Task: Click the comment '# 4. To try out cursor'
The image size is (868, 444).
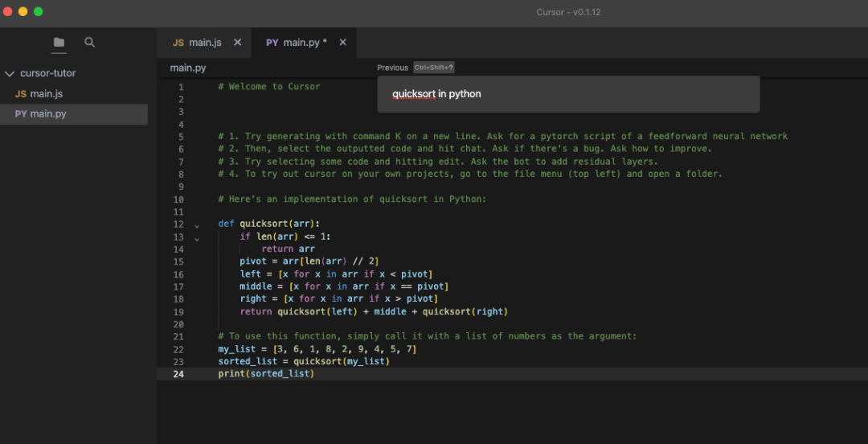Action: click(470, 174)
